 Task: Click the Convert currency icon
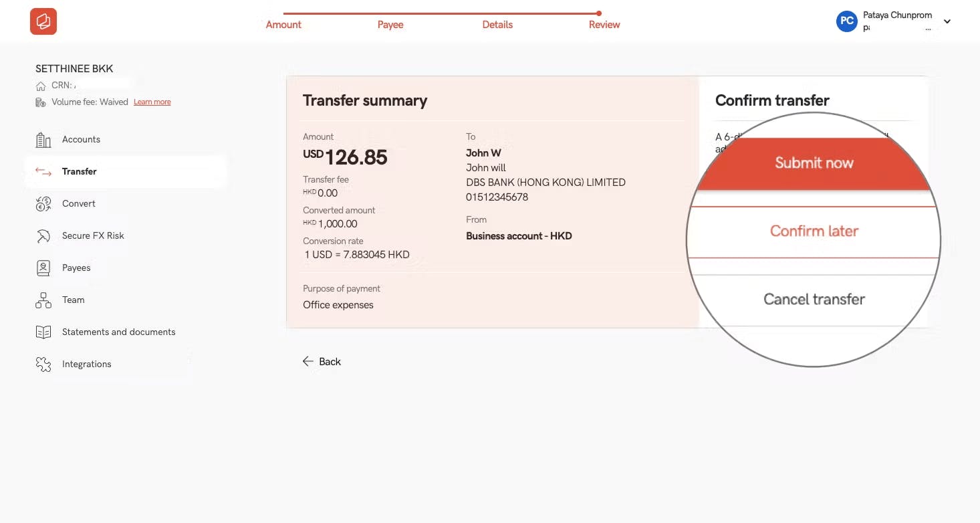[43, 204]
